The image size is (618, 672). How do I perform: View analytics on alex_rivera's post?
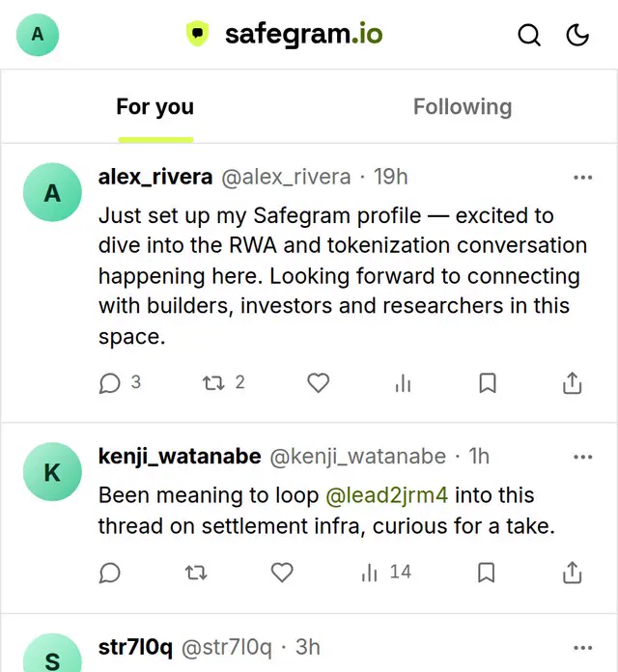[403, 382]
